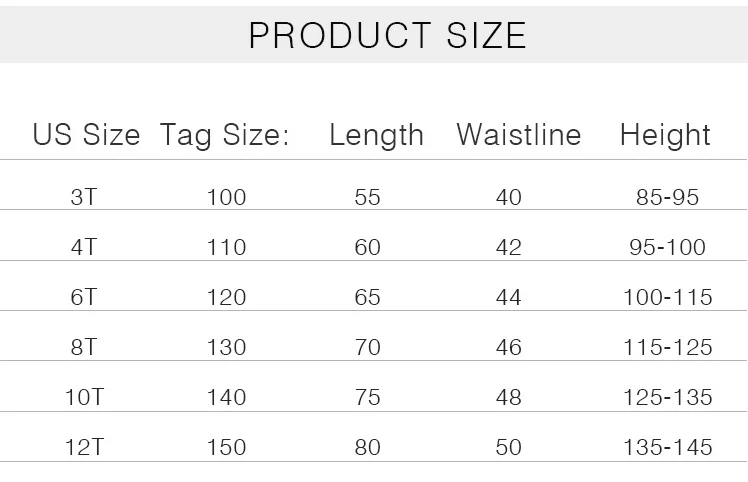Screen dimensions: 748x482
Task: Click tag size value 100
Action: coord(227,197)
